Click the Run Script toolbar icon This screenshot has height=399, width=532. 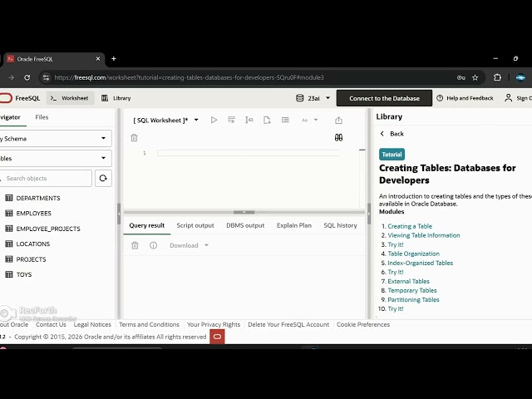(231, 120)
